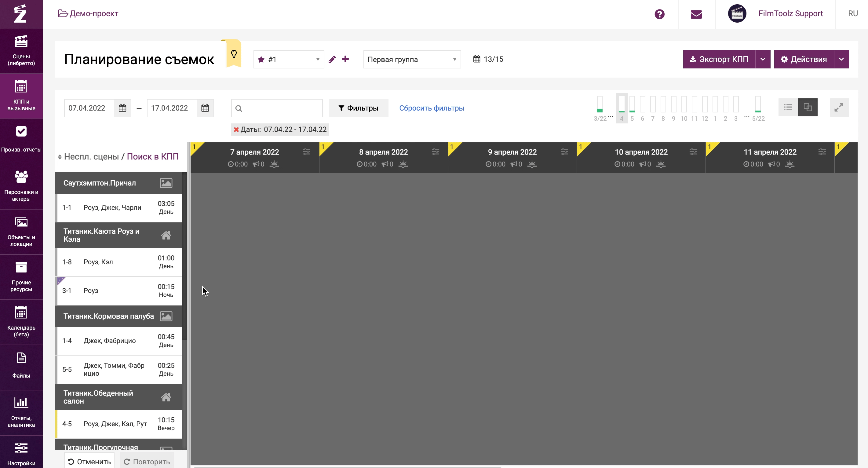This screenshot has width=868, height=468.
Task: Remove the Даты filter tag
Action: [x=236, y=130]
